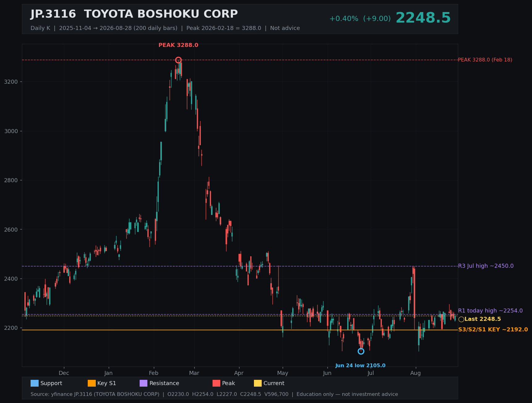
Task: Click the "Not advice" text in the subtitle
Action: point(285,28)
